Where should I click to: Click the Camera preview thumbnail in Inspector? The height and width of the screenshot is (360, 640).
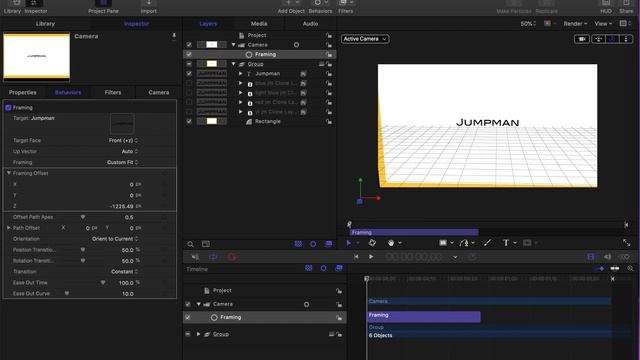coord(37,56)
